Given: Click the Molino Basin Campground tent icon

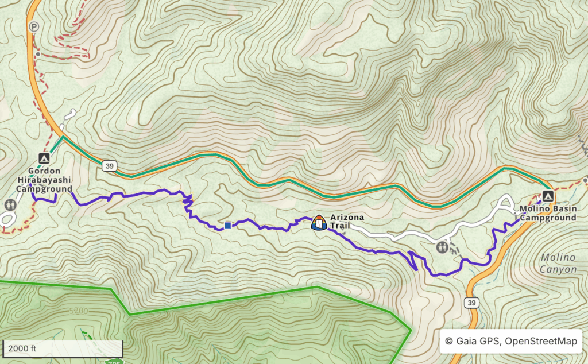Looking at the screenshot, I should [x=548, y=196].
